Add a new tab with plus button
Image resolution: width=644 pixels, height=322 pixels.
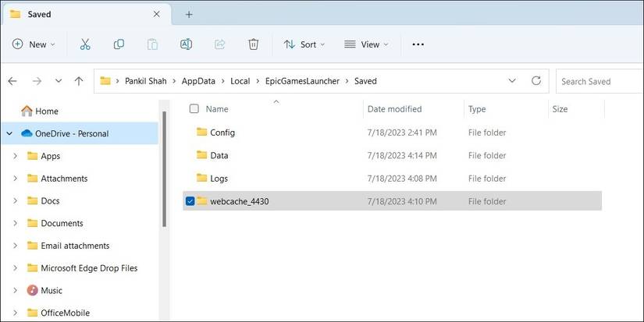point(189,14)
